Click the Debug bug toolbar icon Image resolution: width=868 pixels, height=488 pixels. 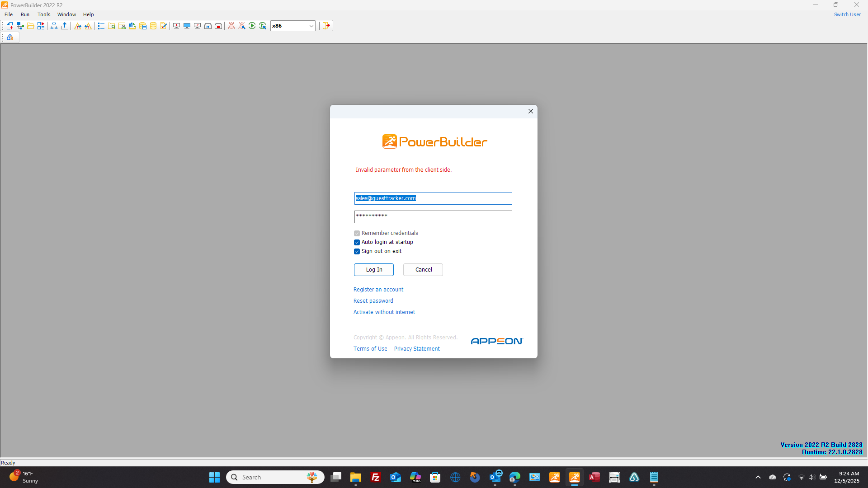point(231,26)
